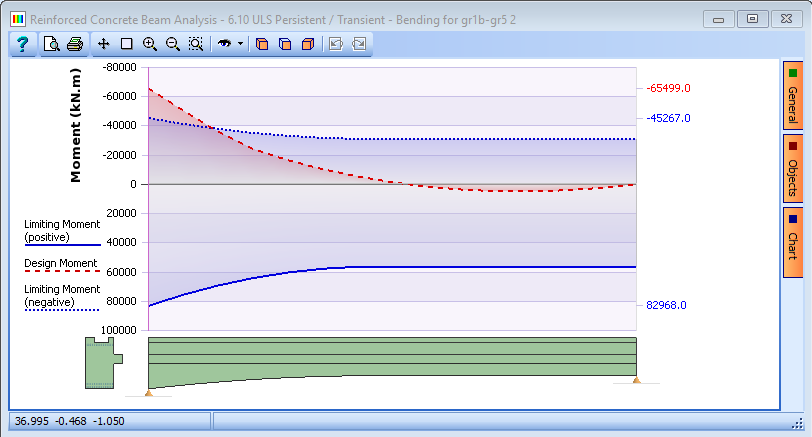
Task: Click the Limiting Moment (negative) legend entry
Action: pyautogui.click(x=62, y=297)
